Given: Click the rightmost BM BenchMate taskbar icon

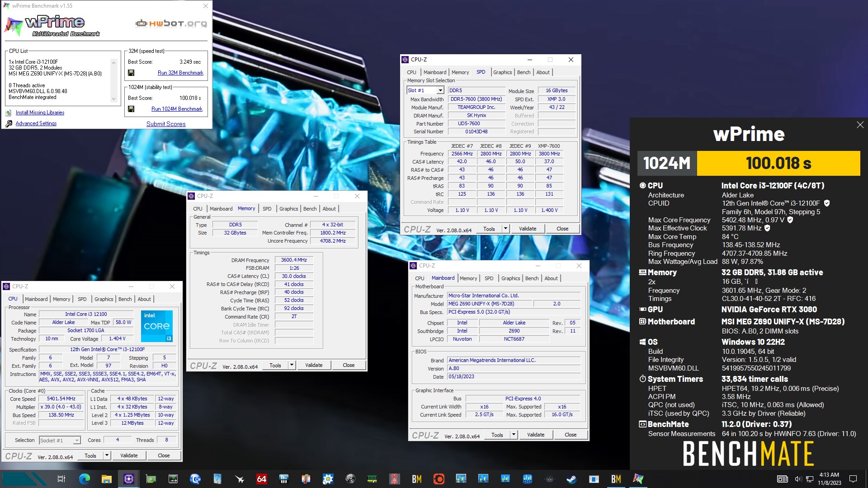Looking at the screenshot, I should pos(616,479).
